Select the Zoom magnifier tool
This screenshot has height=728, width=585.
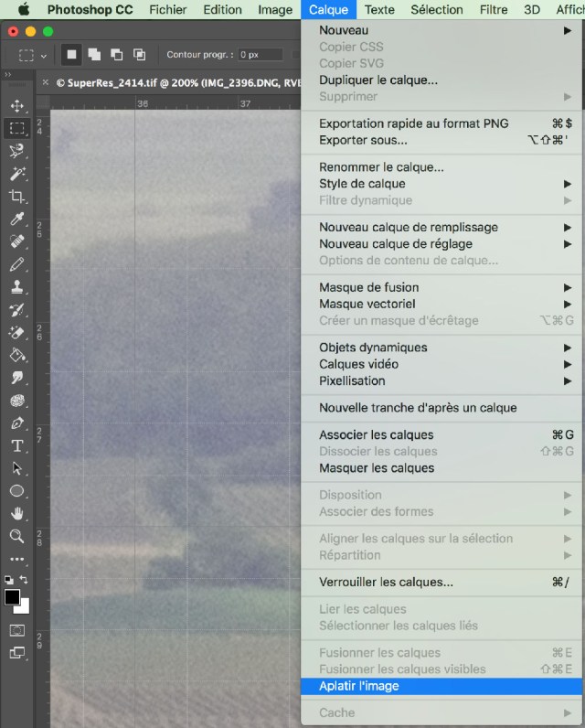(16, 536)
